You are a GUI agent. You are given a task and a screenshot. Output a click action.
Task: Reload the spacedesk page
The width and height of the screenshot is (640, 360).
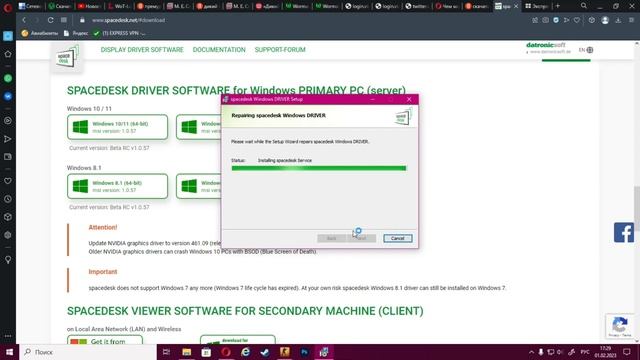(x=51, y=20)
